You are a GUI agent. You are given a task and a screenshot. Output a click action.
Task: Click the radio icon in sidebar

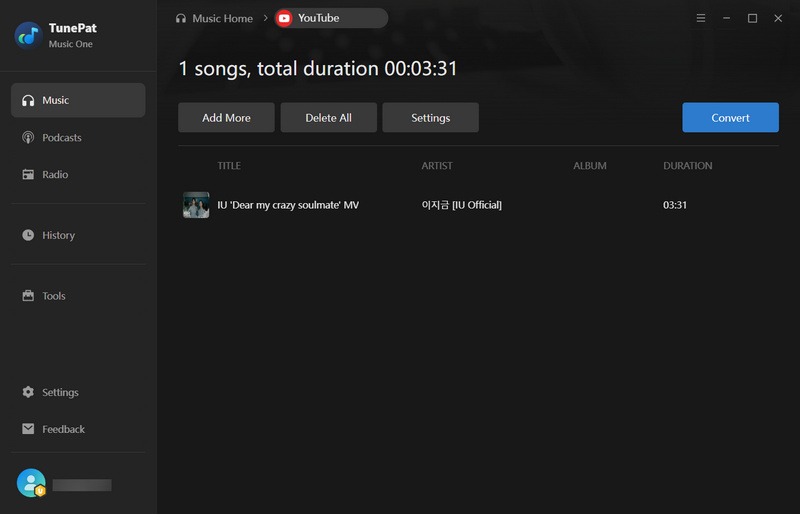click(28, 175)
